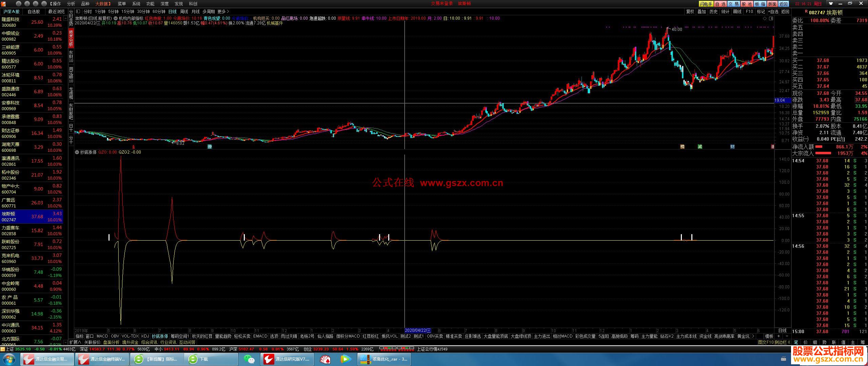Open the 龙虎榜 vertical sidebar tab
This screenshot has width=868, height=366.
coord(71,93)
